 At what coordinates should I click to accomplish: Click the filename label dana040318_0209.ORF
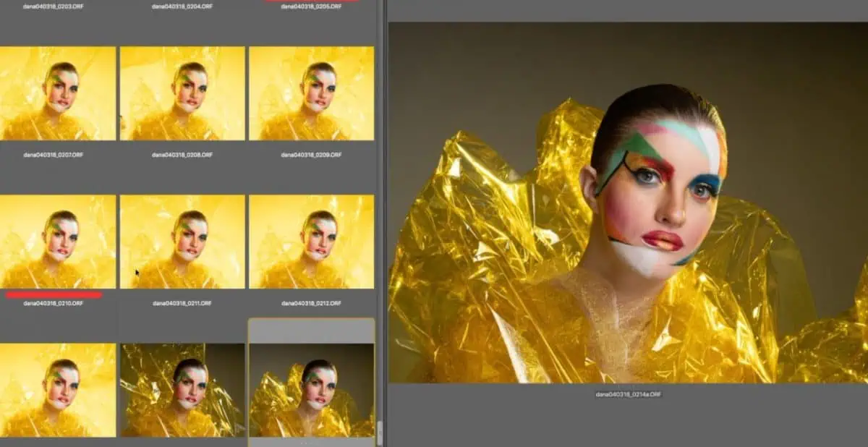point(312,155)
